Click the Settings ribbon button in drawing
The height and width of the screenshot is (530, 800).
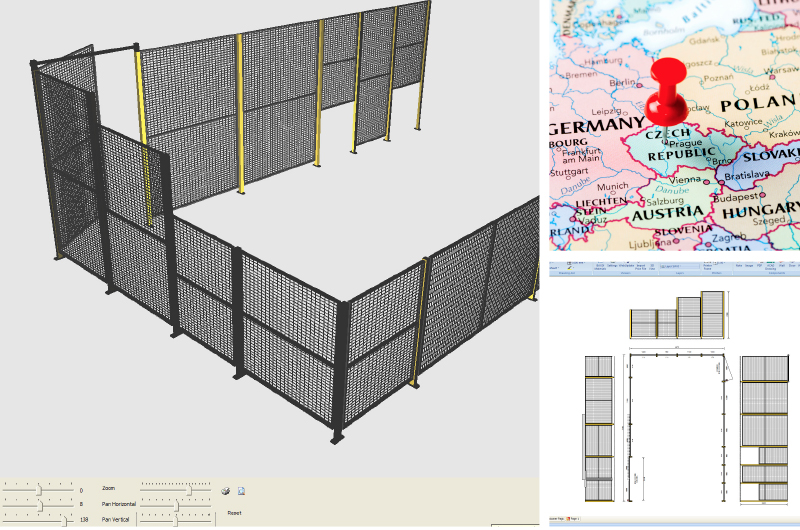pyautogui.click(x=612, y=266)
